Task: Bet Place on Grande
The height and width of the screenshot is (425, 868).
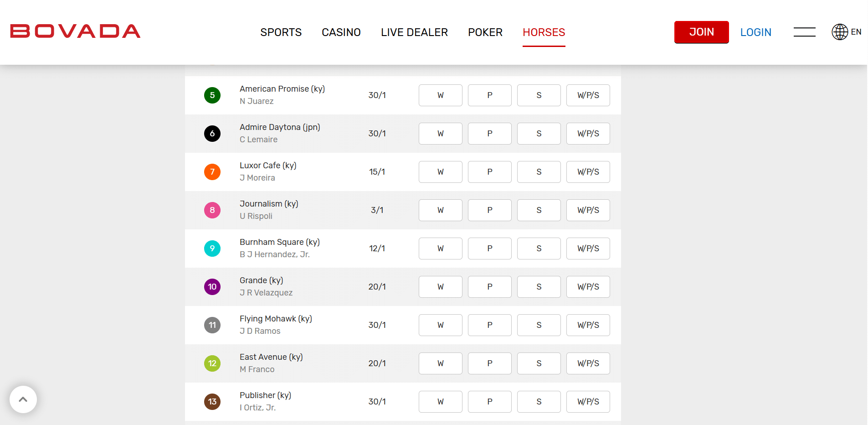Action: [x=490, y=287]
